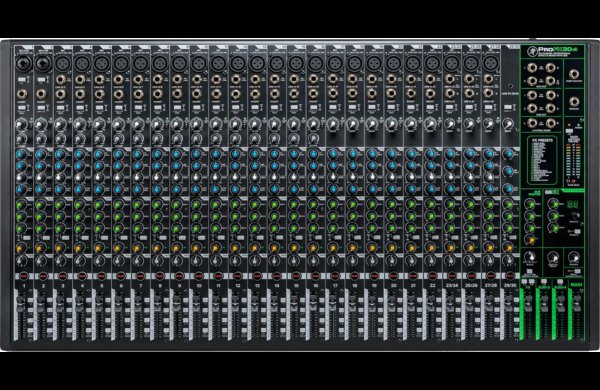Click the channel 1 insert jack
The width and height of the screenshot is (600, 390).
tap(22, 94)
